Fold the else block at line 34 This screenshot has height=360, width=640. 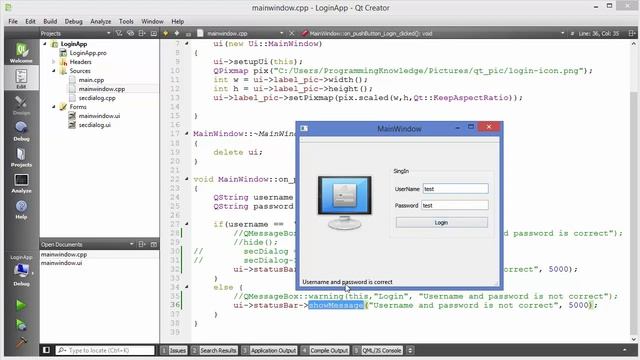point(187,287)
